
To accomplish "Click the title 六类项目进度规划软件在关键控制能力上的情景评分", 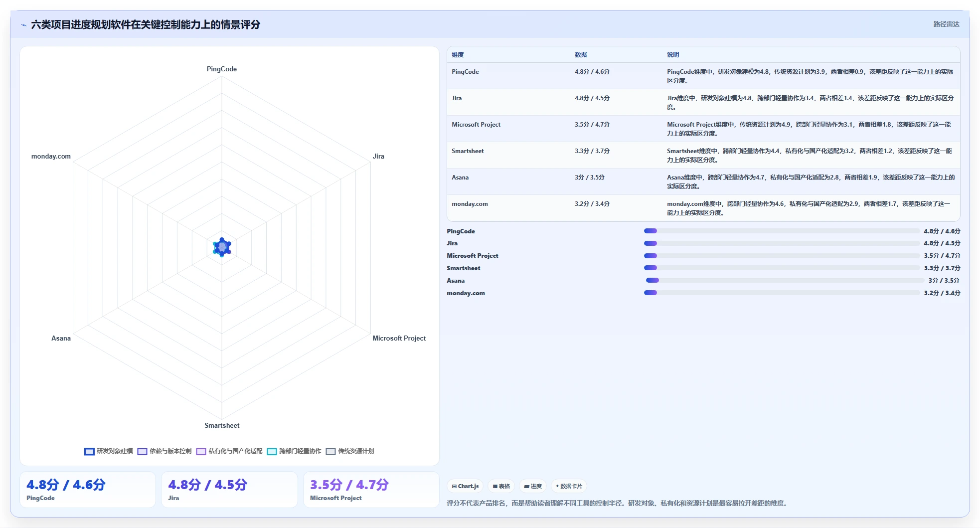I will coord(146,24).
